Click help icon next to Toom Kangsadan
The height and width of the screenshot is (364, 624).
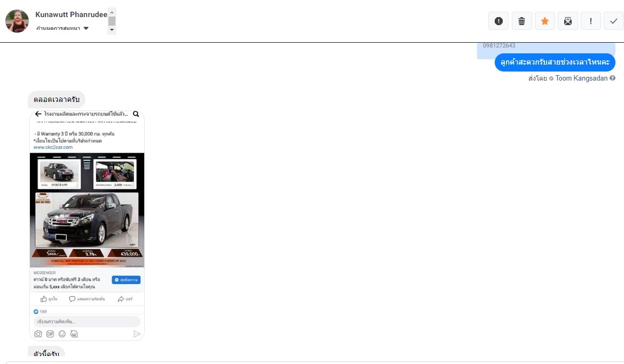point(612,78)
